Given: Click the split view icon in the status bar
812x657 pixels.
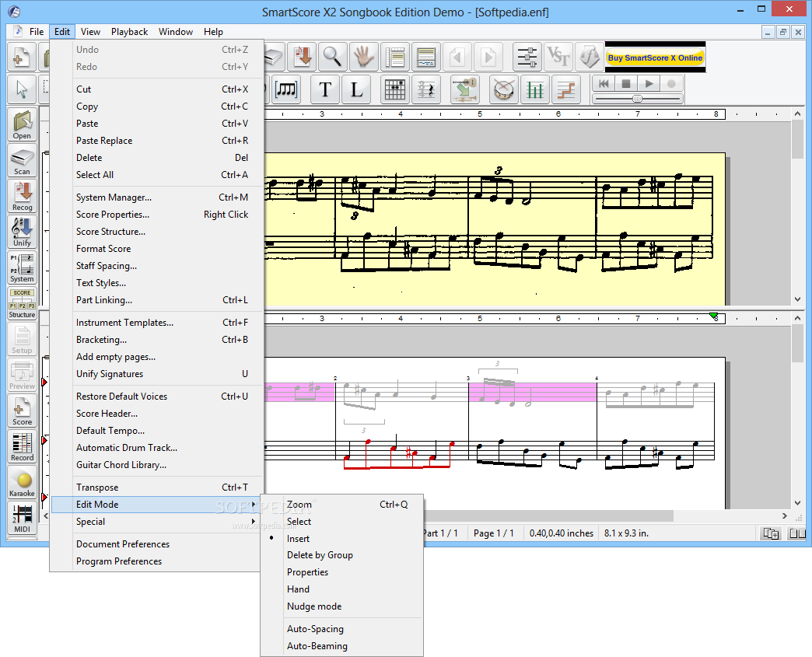Looking at the screenshot, I should tap(771, 533).
